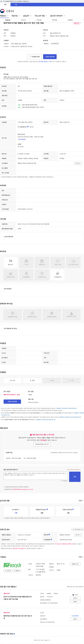This screenshot has width=84, height=644.
Task: Jump to the 우대사항 section tab
Action: click(x=39, y=20)
